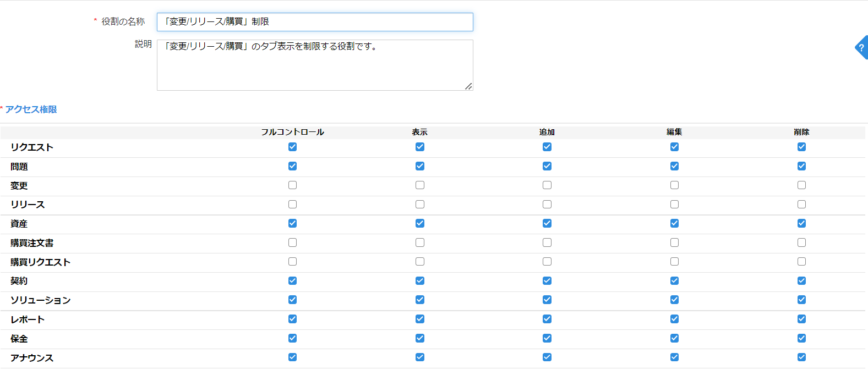This screenshot has width=868, height=375.
Task: Disable 編集 for 契約 row
Action: pyautogui.click(x=674, y=281)
